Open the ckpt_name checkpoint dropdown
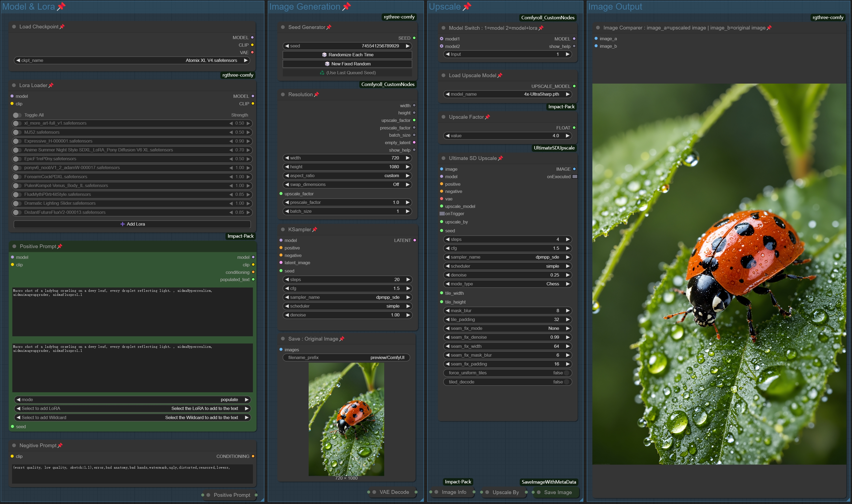 132,61
